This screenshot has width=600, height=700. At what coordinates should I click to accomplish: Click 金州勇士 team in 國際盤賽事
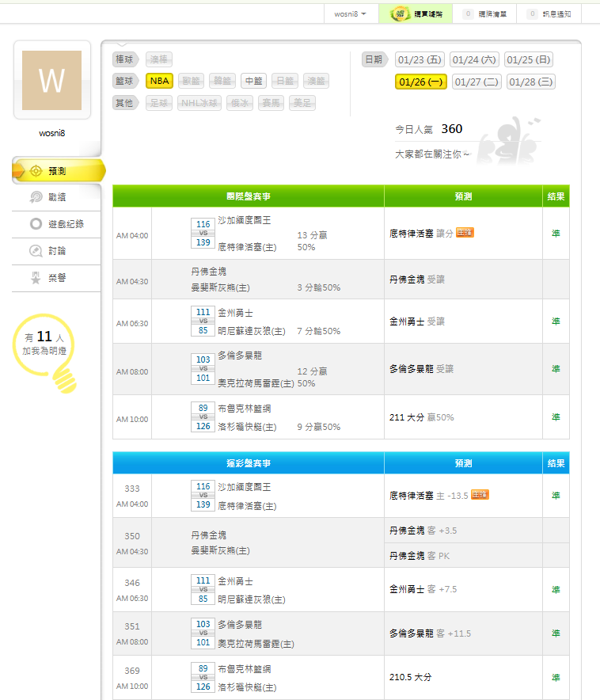click(234, 312)
